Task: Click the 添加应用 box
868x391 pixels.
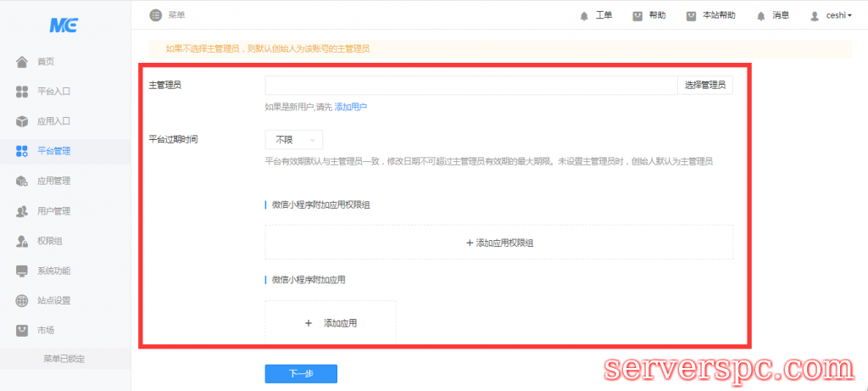Action: pyautogui.click(x=331, y=322)
